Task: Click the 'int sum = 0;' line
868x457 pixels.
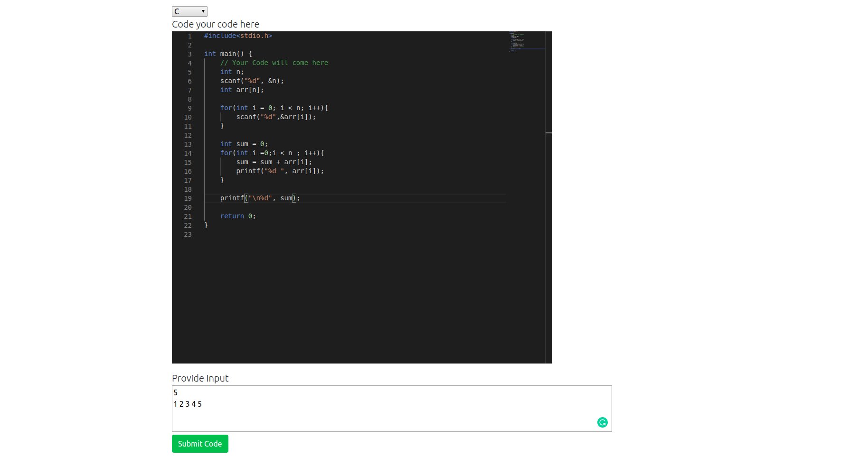Action: 244,144
